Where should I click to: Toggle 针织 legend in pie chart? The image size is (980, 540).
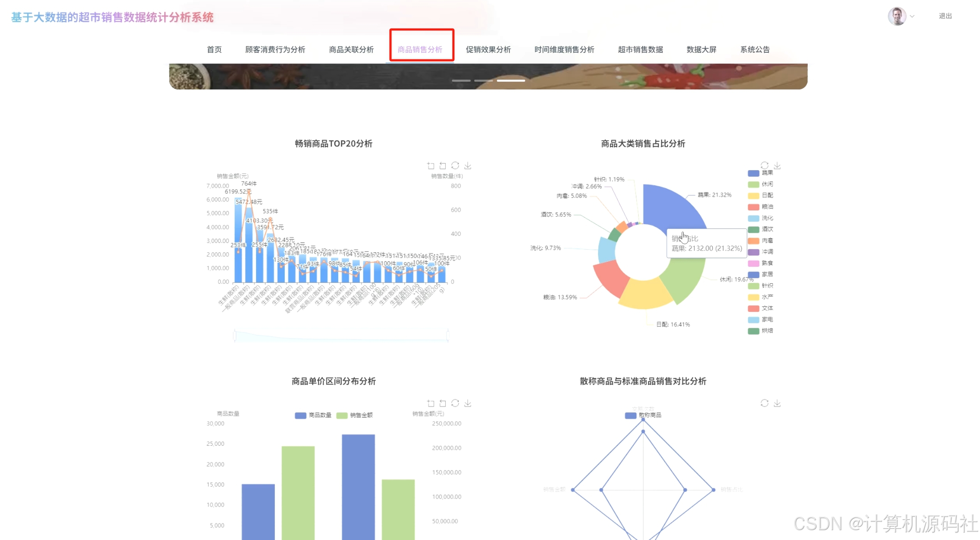760,285
